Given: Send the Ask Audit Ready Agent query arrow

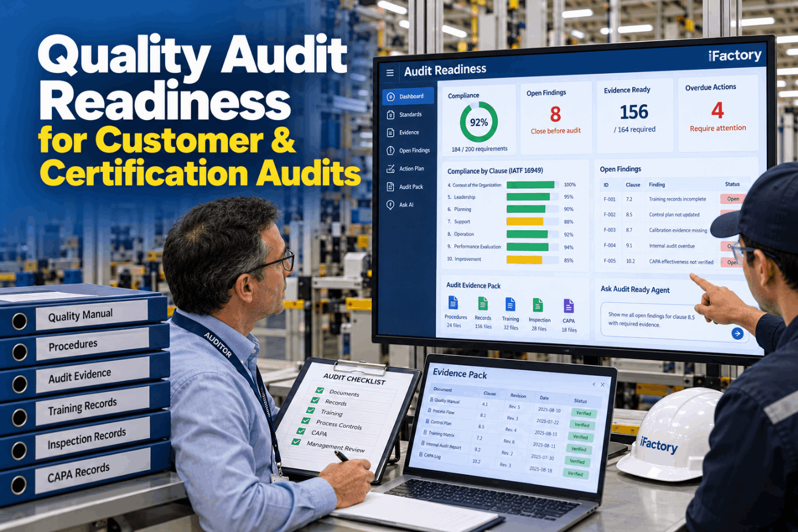Looking at the screenshot, I should click(737, 334).
